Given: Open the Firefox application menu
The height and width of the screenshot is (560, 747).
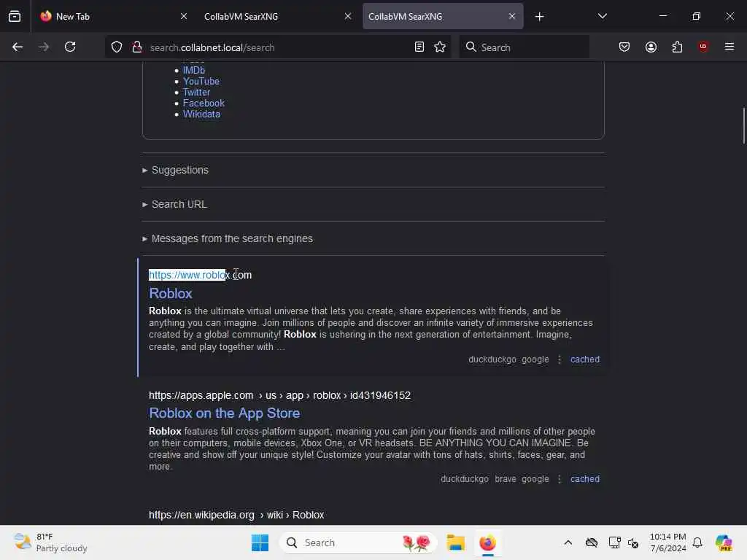Looking at the screenshot, I should point(729,47).
